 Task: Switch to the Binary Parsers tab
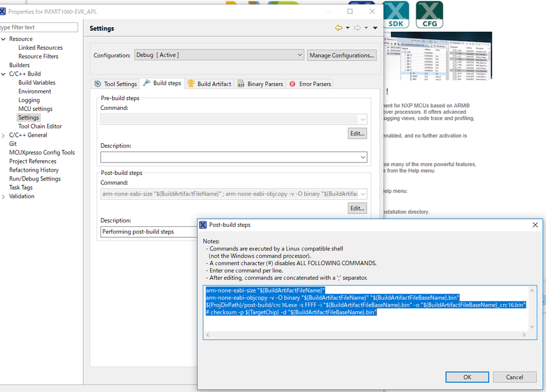(x=260, y=84)
